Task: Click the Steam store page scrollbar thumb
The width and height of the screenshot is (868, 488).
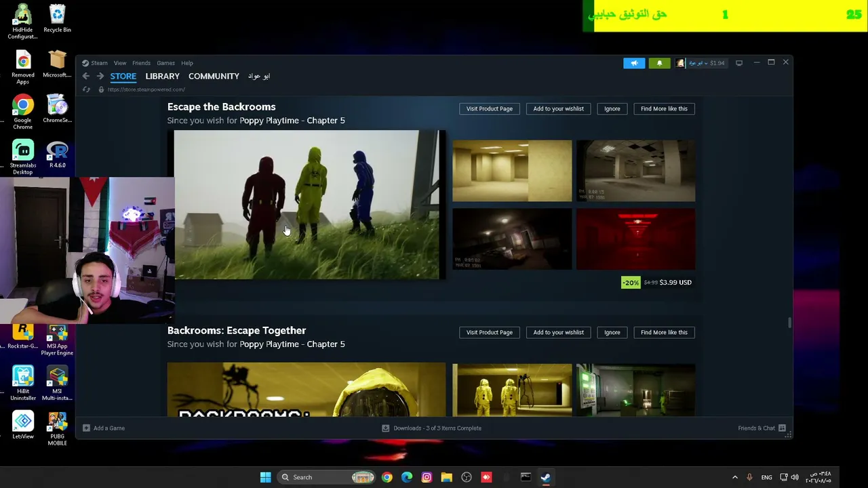Action: tap(789, 323)
